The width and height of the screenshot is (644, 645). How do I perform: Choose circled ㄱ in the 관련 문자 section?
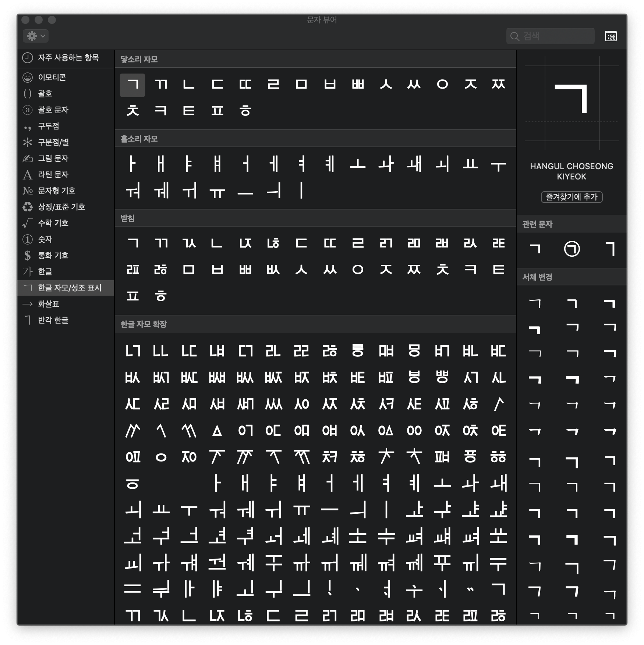[x=572, y=249]
